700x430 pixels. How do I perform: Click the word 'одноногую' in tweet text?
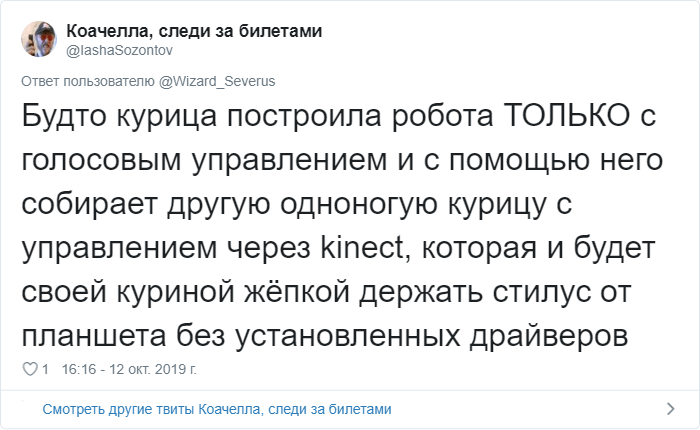click(358, 205)
